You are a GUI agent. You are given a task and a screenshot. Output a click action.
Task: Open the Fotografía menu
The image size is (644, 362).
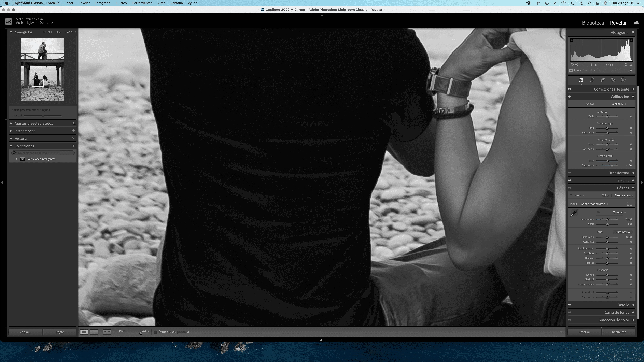pyautogui.click(x=102, y=3)
